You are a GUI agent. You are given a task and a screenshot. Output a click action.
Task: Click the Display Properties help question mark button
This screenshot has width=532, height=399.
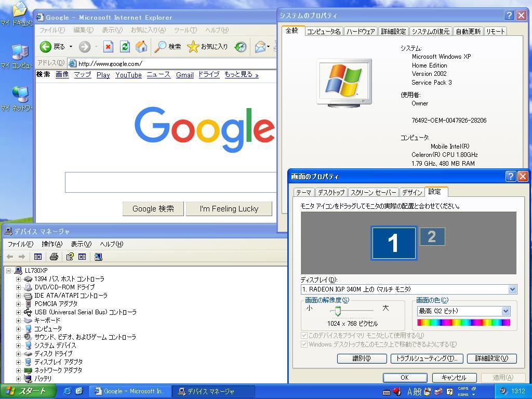(510, 177)
